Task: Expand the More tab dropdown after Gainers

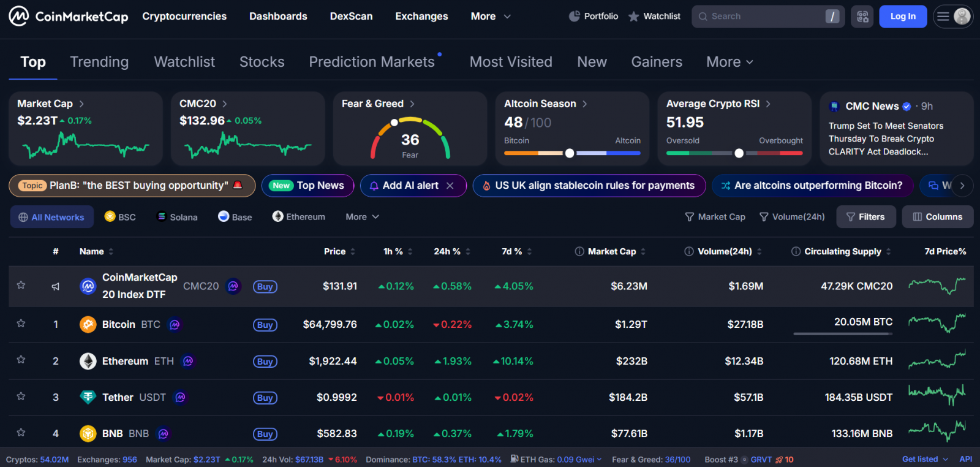Action: 729,62
